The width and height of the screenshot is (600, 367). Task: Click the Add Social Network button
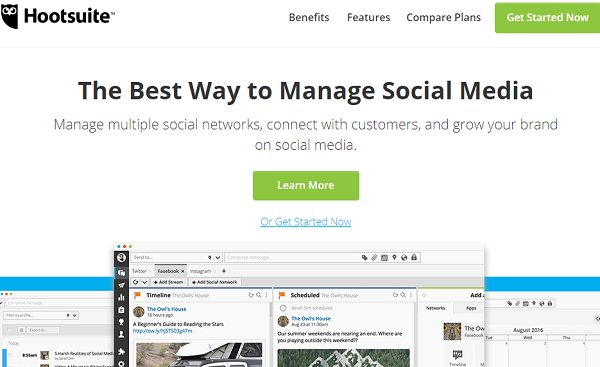(x=215, y=282)
